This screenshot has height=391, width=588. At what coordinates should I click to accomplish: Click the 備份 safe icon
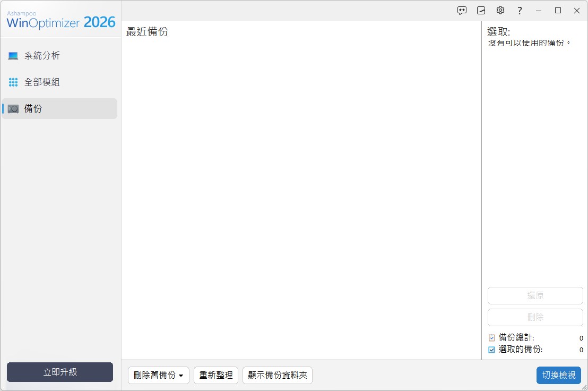pyautogui.click(x=13, y=109)
